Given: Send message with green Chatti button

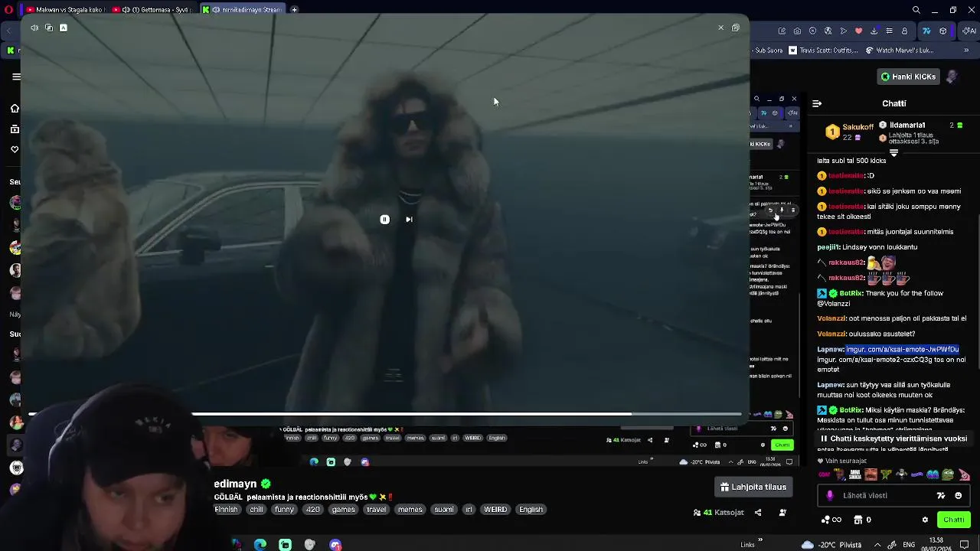Looking at the screenshot, I should click(x=954, y=520).
